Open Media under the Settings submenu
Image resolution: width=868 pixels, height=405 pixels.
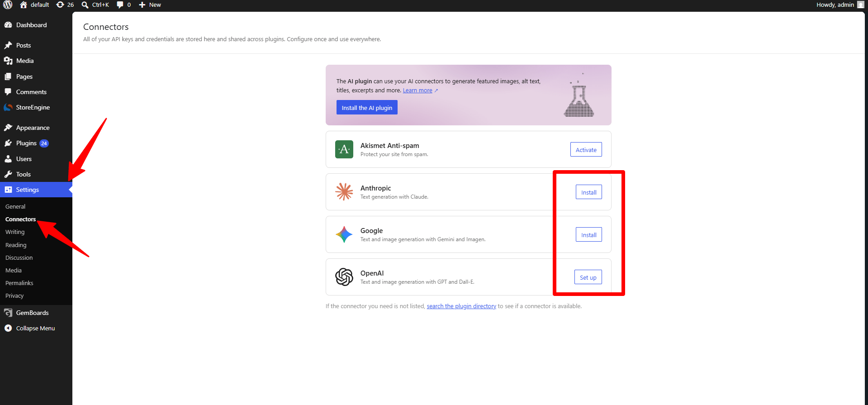click(14, 270)
